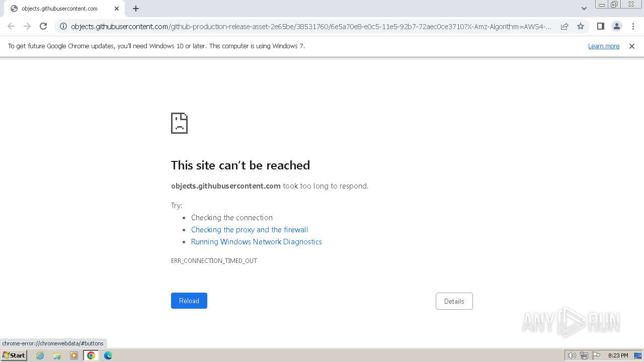Dismiss the Windows 7 update notice
The width and height of the screenshot is (644, 362).
tap(632, 46)
